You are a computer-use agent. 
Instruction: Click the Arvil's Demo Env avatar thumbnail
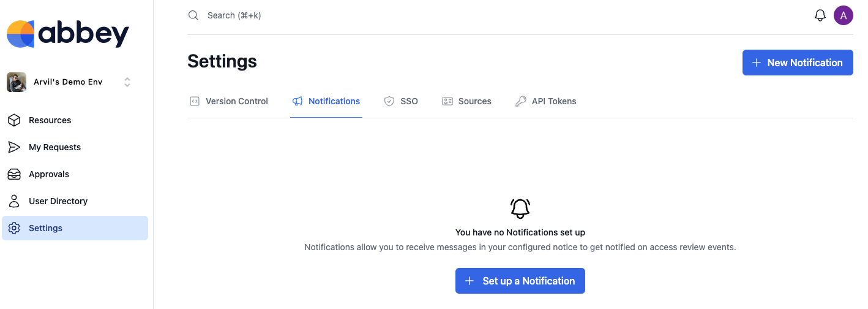click(x=17, y=82)
